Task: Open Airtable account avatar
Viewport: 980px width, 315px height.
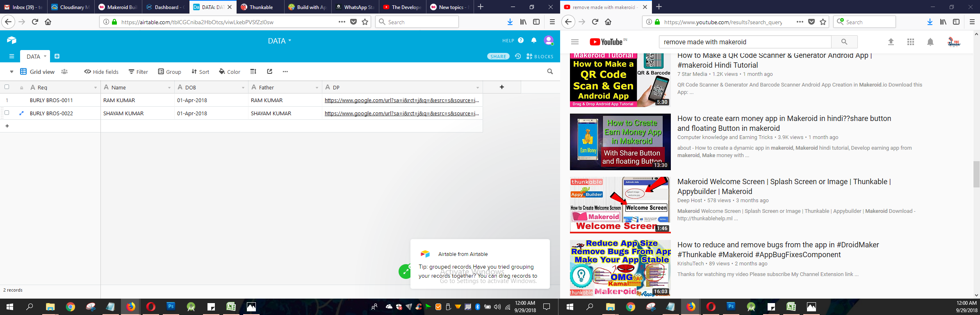Action: coord(549,40)
